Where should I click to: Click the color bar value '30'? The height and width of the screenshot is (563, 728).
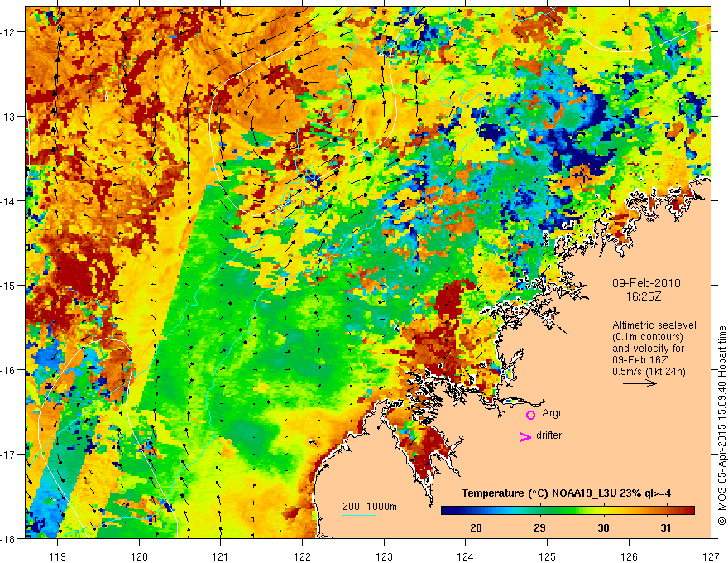[x=602, y=528]
